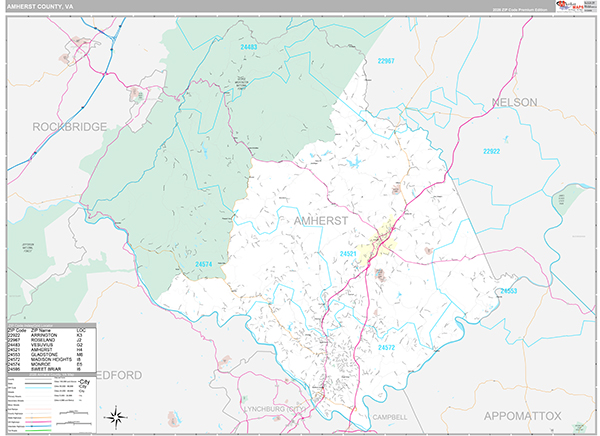Click the largest 'City' size label in legend

click(x=85, y=382)
